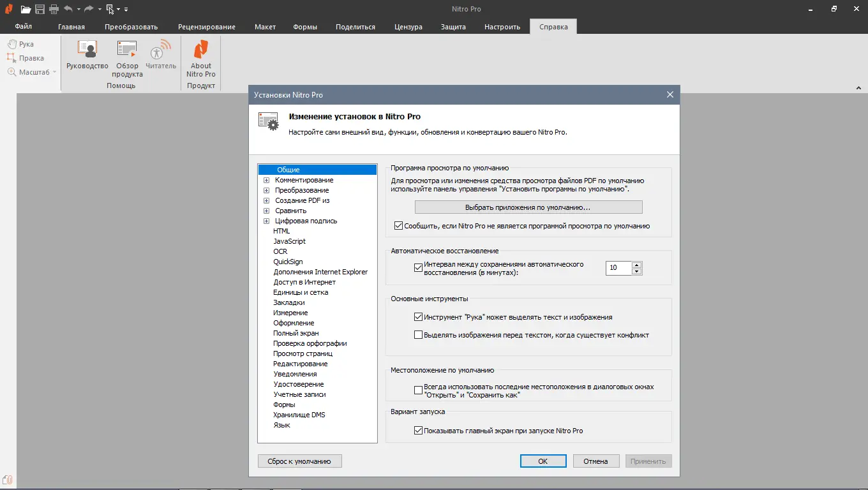The height and width of the screenshot is (490, 868).
Task: Toggle Hand tool selects text and images checkbox
Action: click(x=419, y=317)
